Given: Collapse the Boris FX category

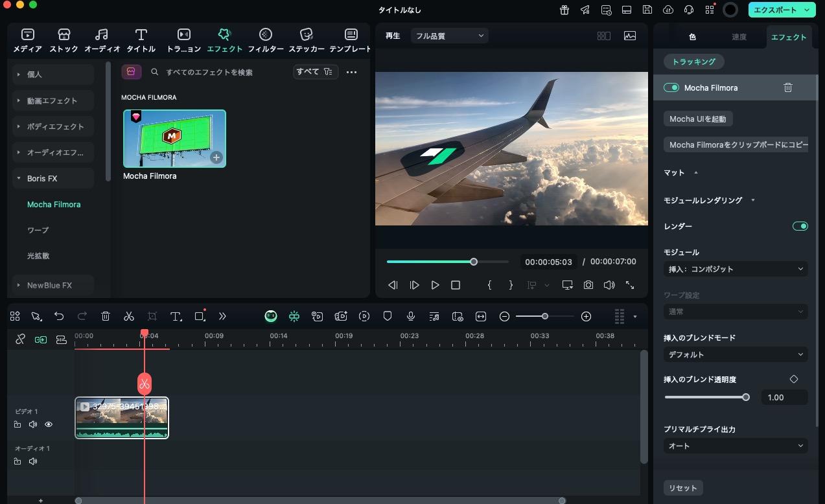Looking at the screenshot, I should pos(53,178).
